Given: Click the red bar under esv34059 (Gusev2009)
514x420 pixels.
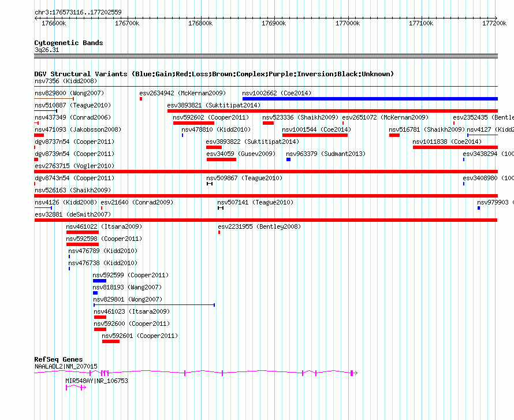Looking at the screenshot, I should tap(221, 159).
